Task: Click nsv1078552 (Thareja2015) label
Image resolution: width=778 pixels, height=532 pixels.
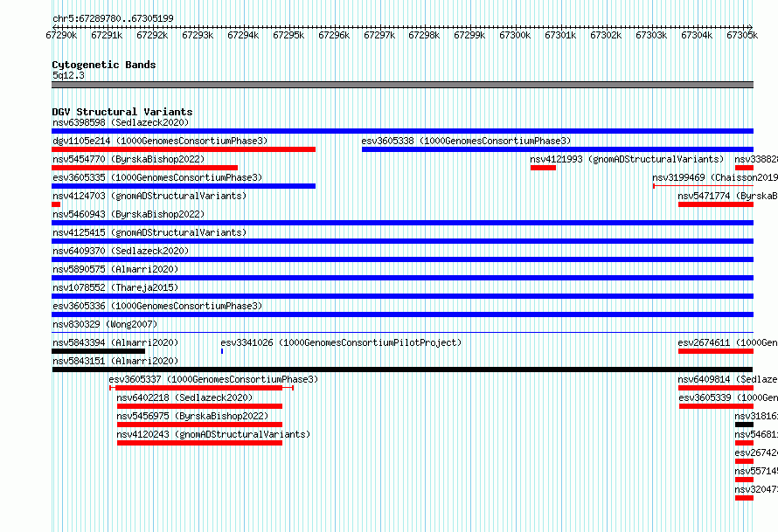Action: [x=115, y=287]
